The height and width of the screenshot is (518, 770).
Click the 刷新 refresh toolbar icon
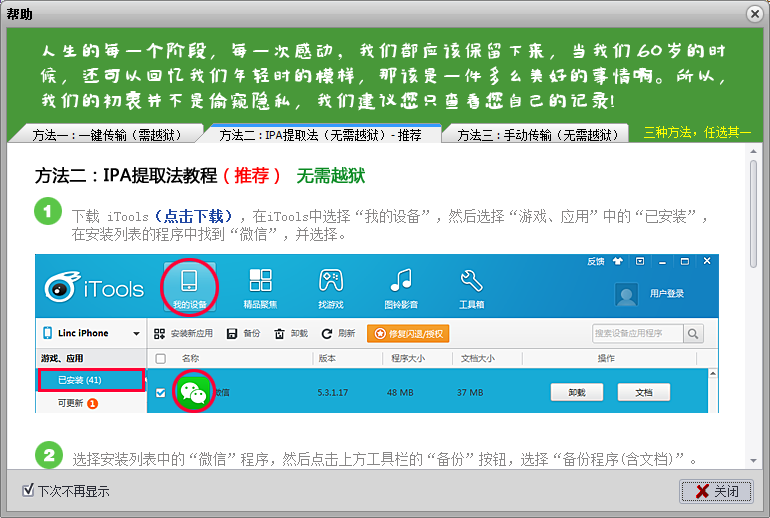327,333
